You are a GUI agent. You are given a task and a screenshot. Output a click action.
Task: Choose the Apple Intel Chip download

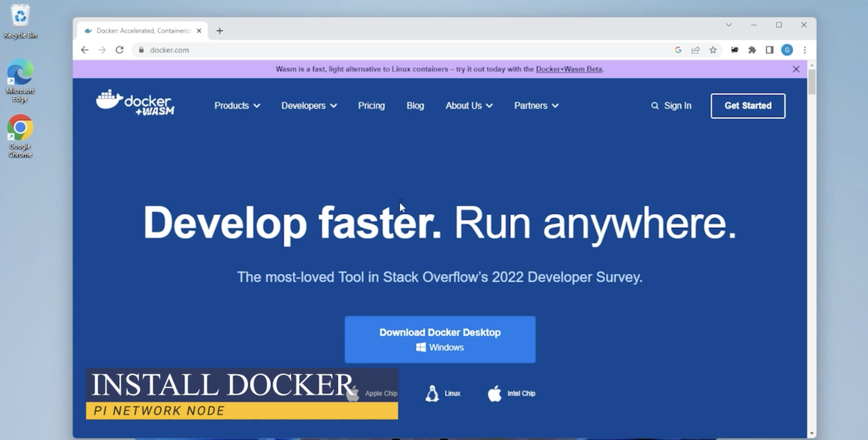(x=511, y=394)
